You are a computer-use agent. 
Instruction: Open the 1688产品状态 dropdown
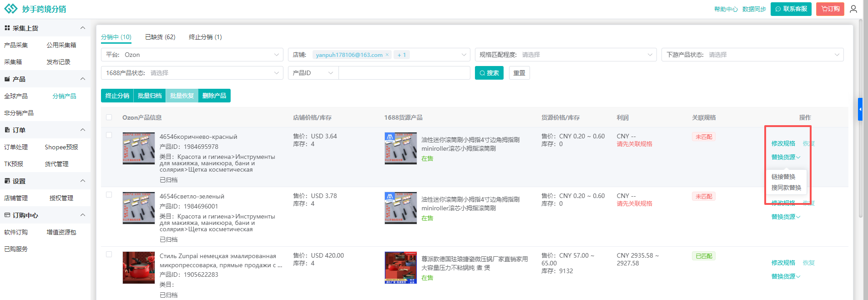click(x=192, y=73)
